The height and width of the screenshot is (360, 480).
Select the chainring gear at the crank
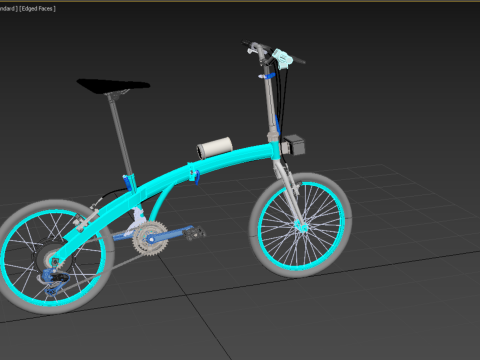tap(150, 238)
